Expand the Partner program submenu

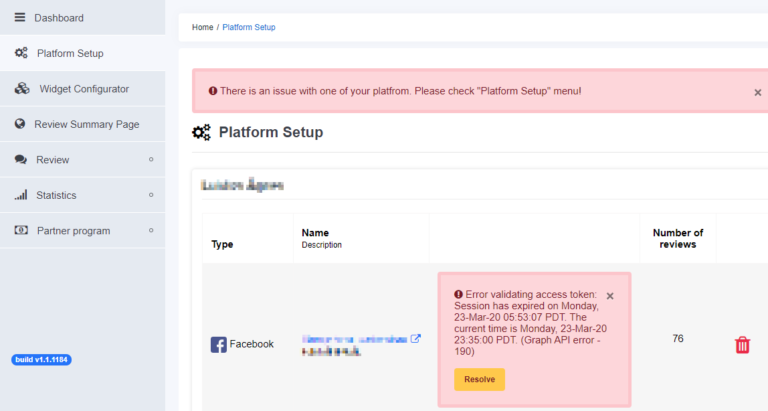151,231
